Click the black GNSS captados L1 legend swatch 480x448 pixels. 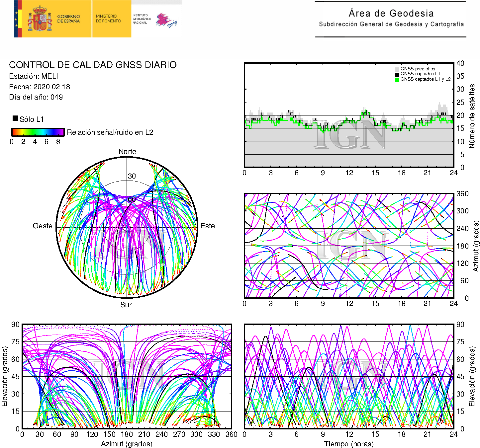click(x=397, y=74)
